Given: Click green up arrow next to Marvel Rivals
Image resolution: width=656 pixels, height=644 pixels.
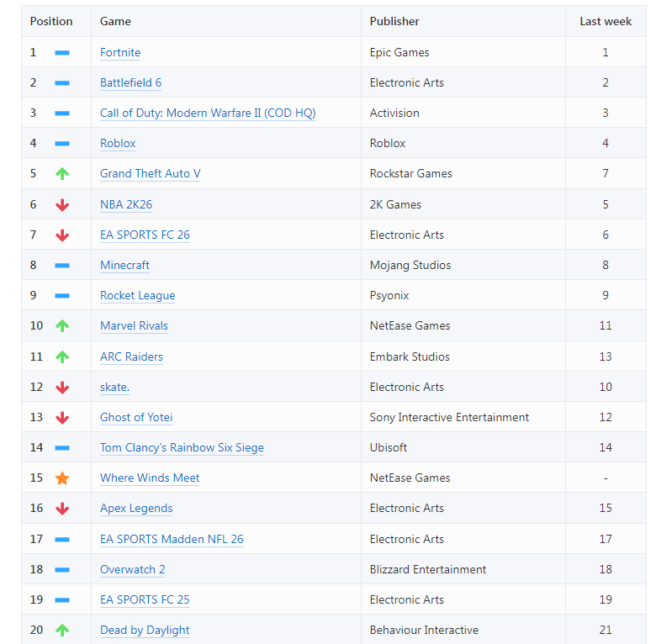Looking at the screenshot, I should [x=62, y=325].
